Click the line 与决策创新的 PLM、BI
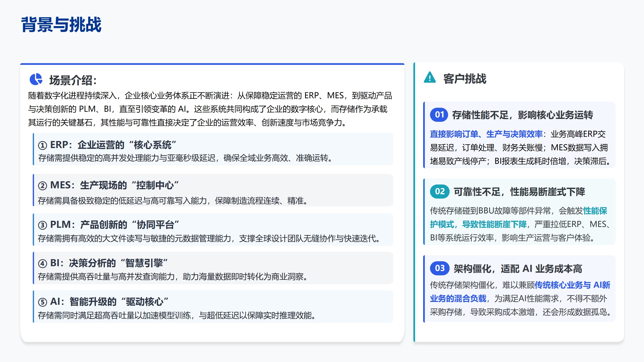 (208, 109)
